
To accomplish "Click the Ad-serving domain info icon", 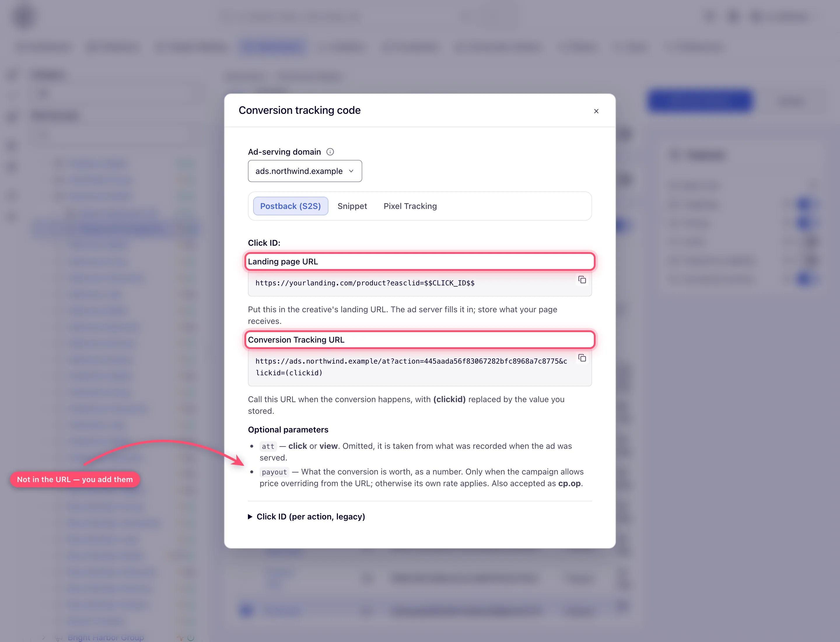I will 330,152.
